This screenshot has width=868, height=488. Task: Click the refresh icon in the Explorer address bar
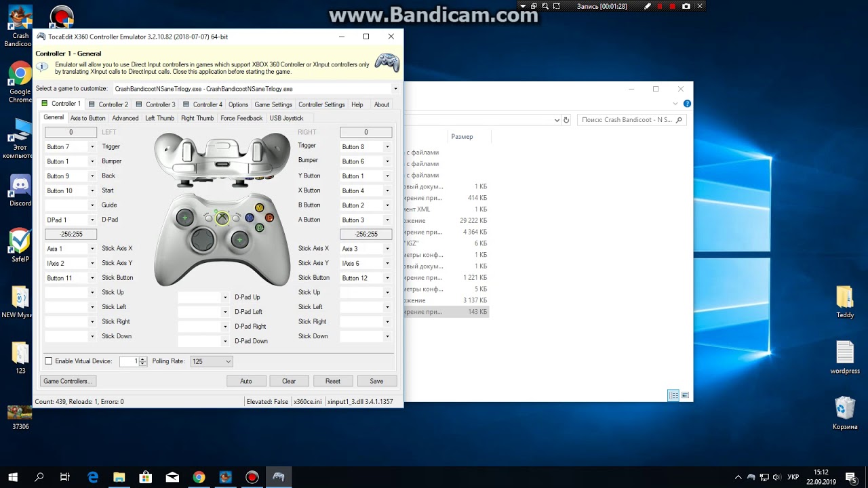566,120
